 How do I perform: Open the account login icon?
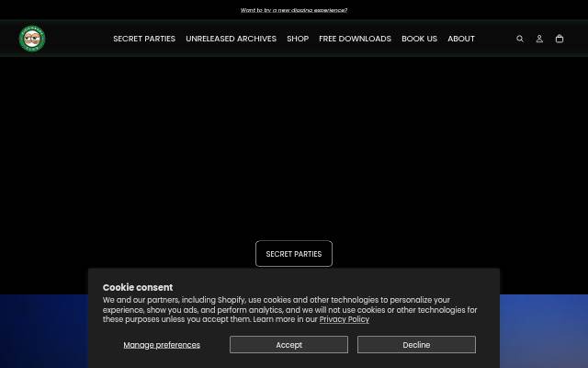(x=539, y=39)
